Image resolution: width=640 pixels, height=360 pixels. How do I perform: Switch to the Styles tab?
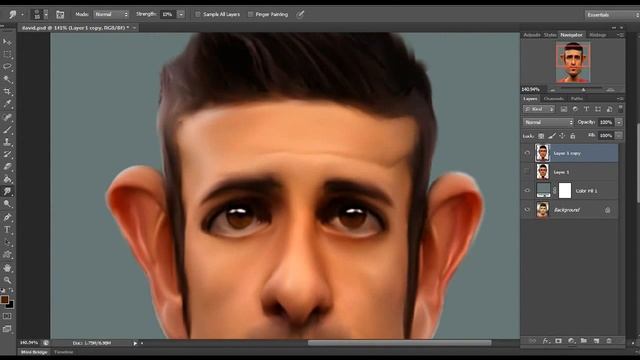tap(550, 35)
